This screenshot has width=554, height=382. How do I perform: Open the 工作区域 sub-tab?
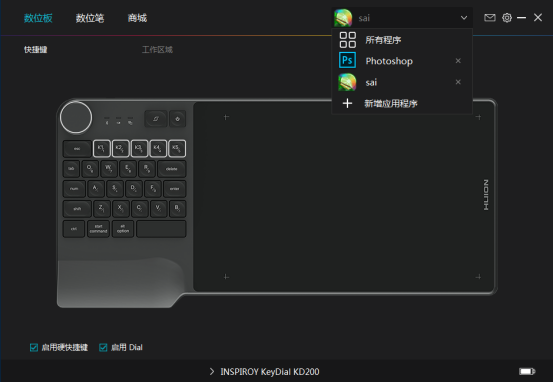[157, 49]
